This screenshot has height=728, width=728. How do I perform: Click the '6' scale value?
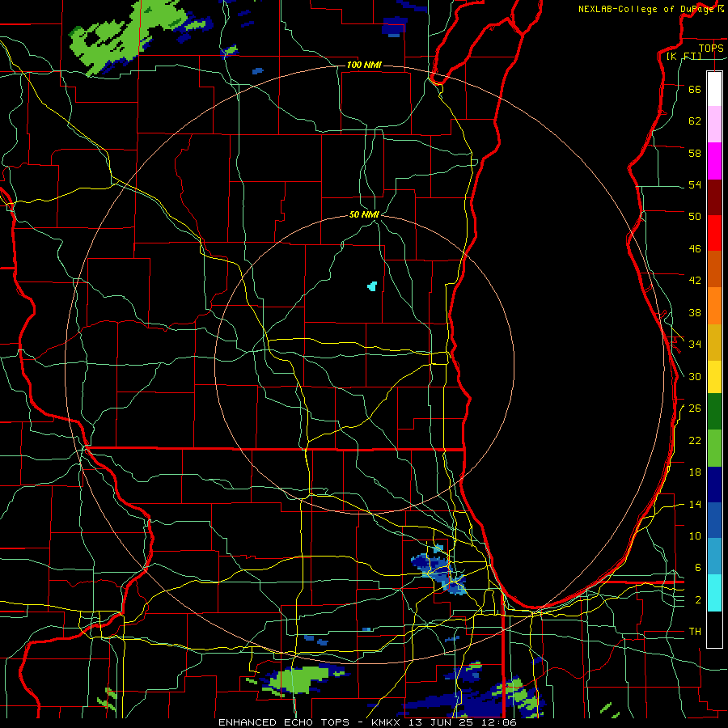pos(698,567)
